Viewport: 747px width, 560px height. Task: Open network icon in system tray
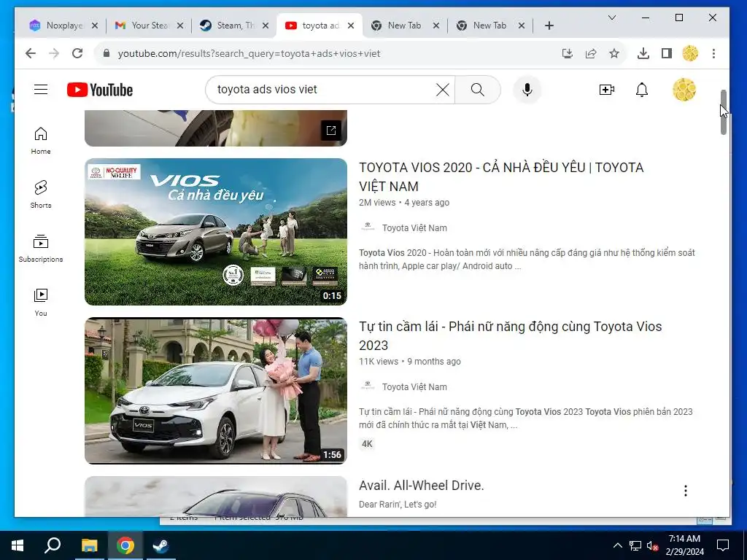click(635, 545)
